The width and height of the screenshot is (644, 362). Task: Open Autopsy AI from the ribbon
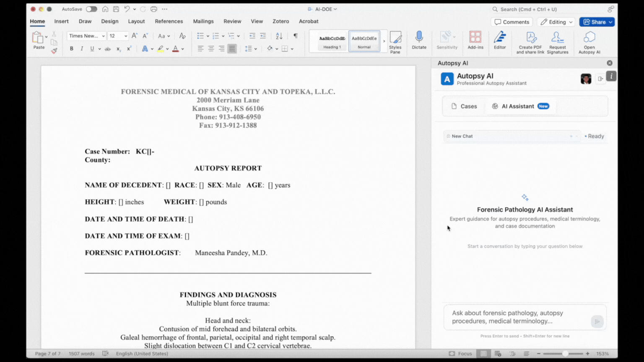[x=589, y=41]
